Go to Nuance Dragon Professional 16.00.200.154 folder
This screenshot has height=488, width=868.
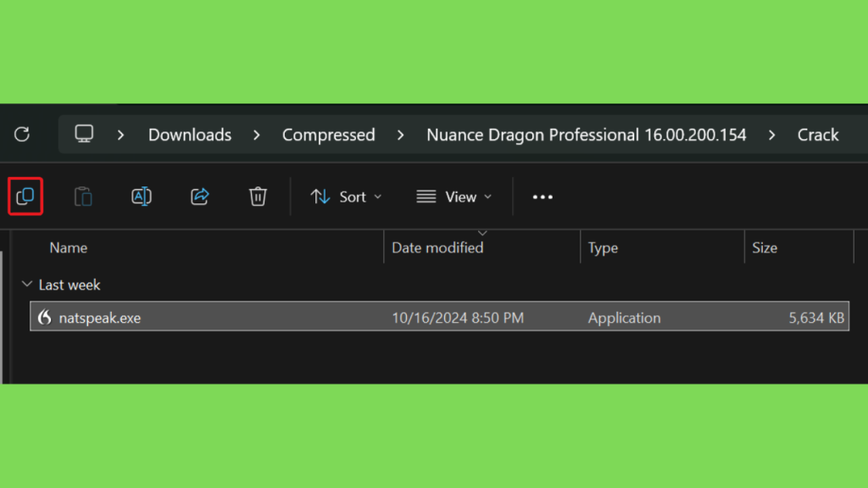pos(587,135)
